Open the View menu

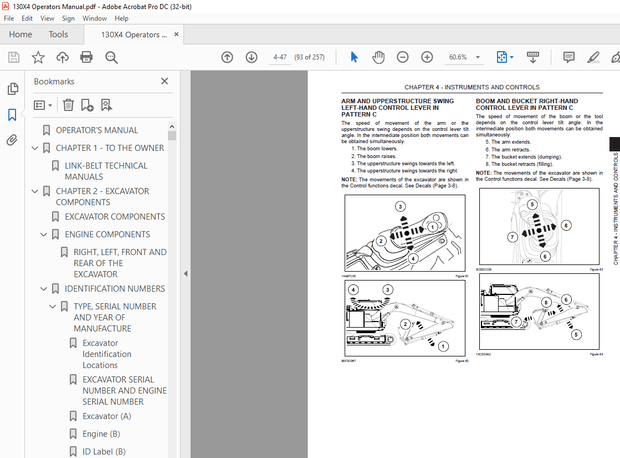tap(47, 18)
